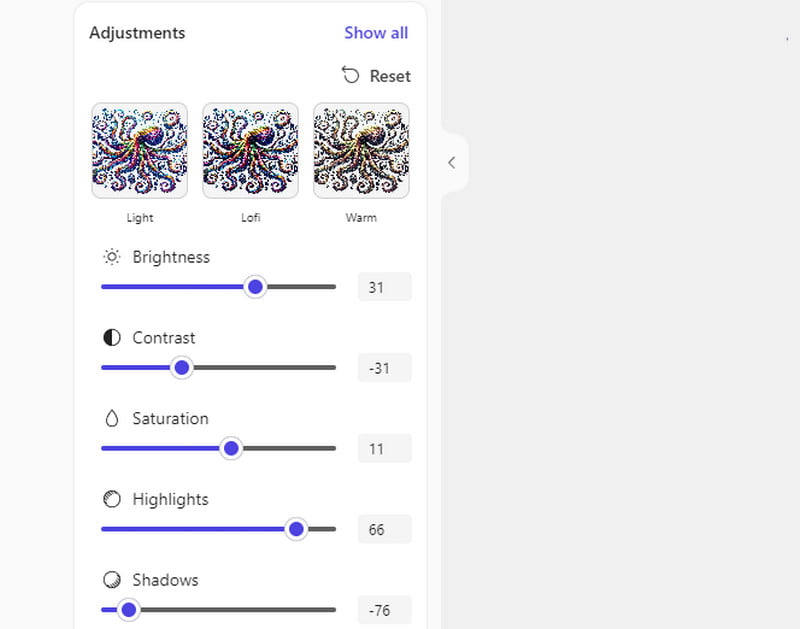The image size is (800, 629).
Task: Focus the Contrast value field showing -31
Action: tap(384, 368)
